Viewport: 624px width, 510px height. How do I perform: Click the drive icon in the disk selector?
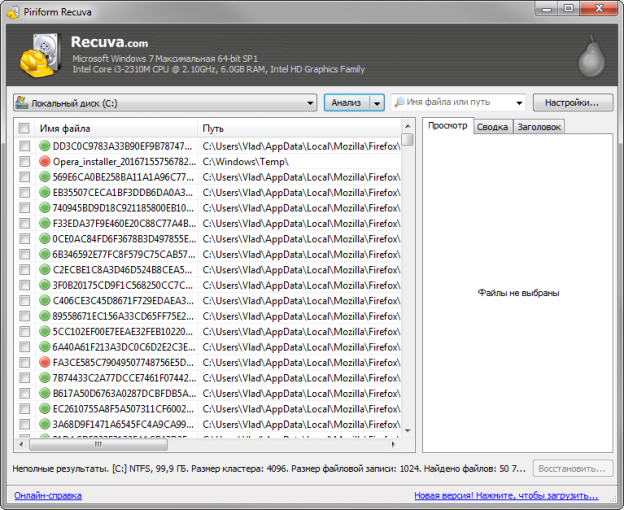pyautogui.click(x=23, y=103)
